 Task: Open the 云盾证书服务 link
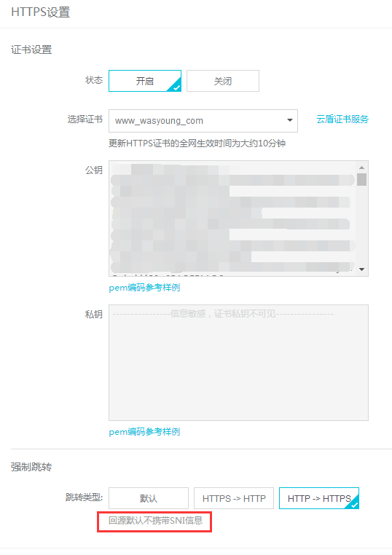tap(342, 119)
